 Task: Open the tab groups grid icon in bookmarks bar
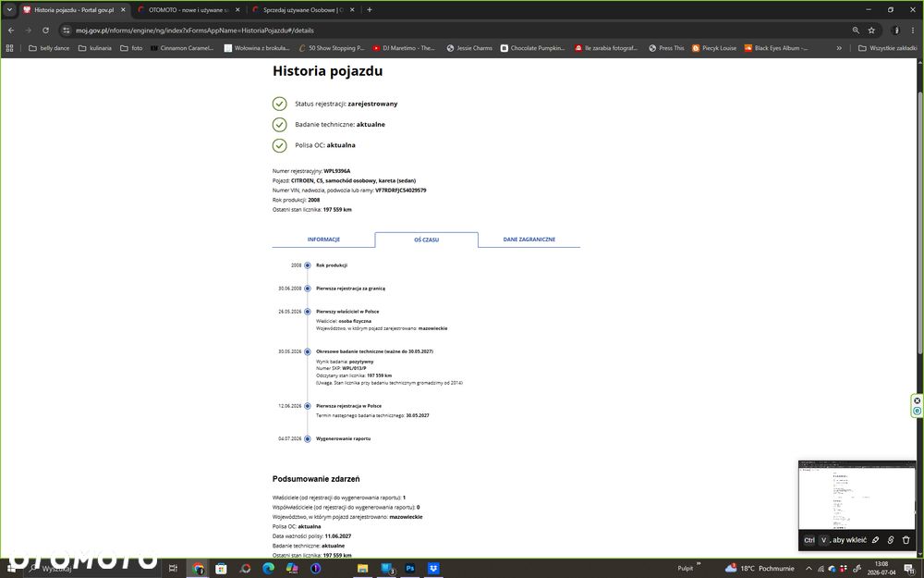9,48
